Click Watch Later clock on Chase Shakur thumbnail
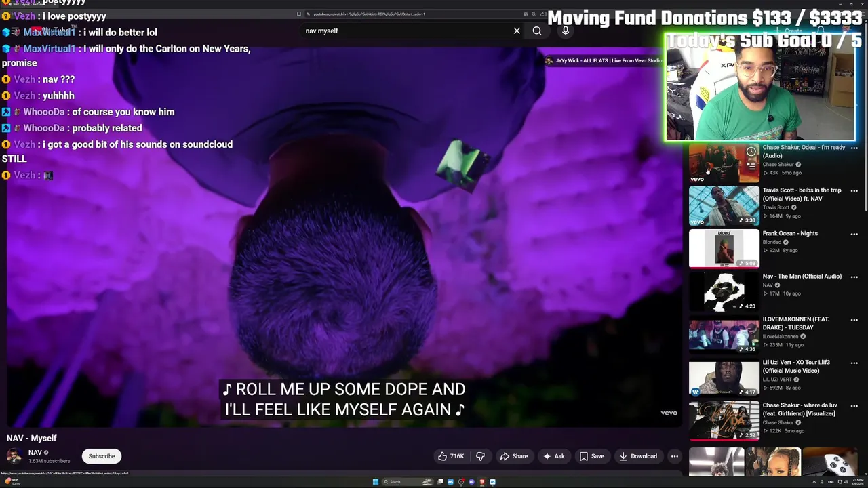Image resolution: width=868 pixels, height=488 pixels. click(751, 152)
